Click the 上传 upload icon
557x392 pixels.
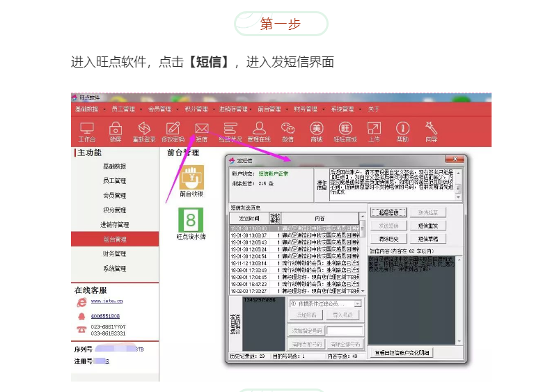374,132
